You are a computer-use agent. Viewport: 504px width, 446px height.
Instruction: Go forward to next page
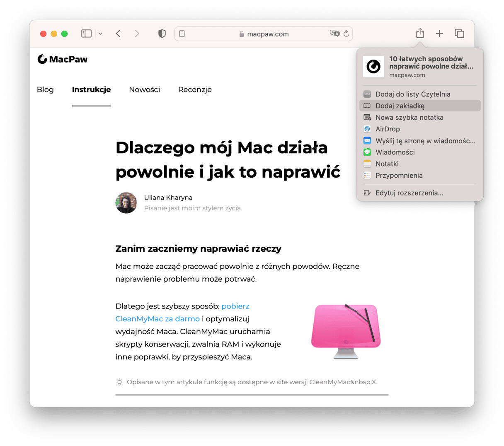137,34
